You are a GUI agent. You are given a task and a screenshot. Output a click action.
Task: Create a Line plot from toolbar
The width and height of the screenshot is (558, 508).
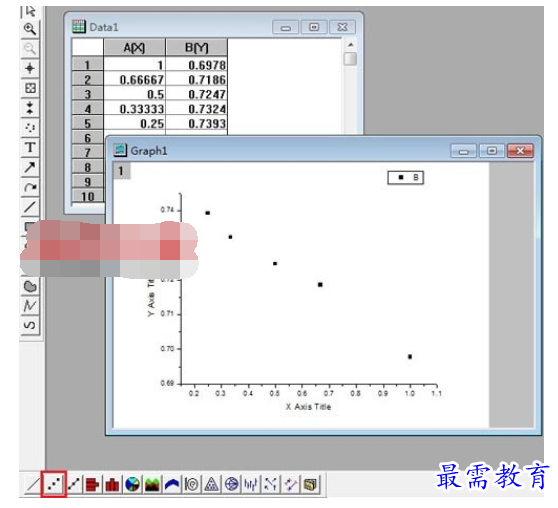coord(33,485)
